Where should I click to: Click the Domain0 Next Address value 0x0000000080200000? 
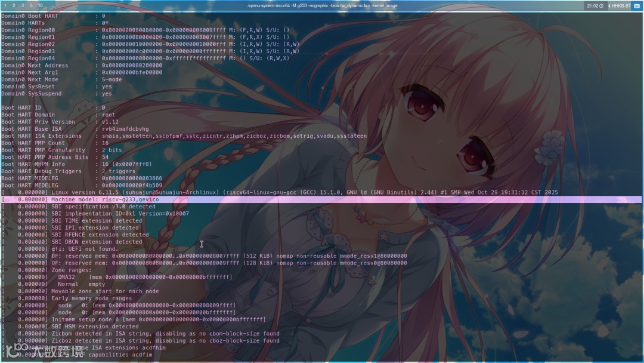tap(132, 65)
